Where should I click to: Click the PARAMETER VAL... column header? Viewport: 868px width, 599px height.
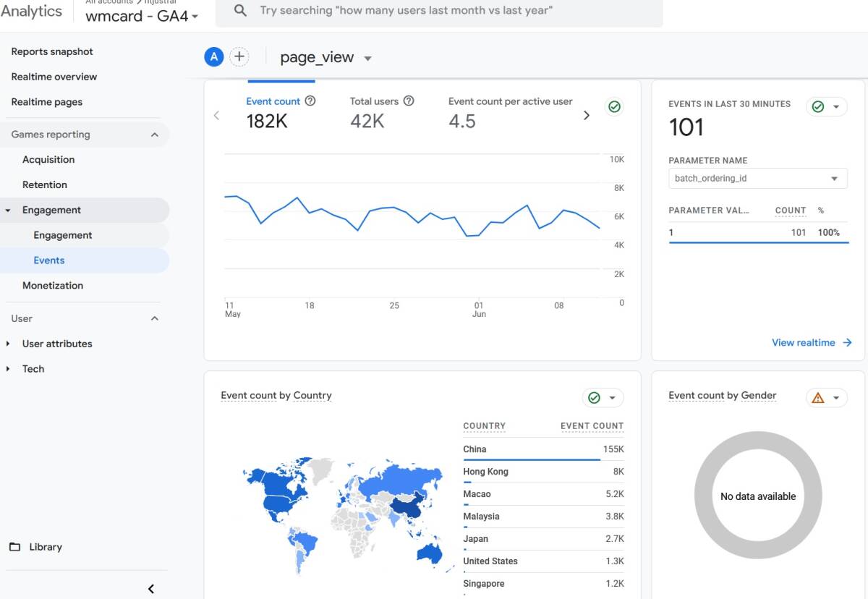coord(709,211)
